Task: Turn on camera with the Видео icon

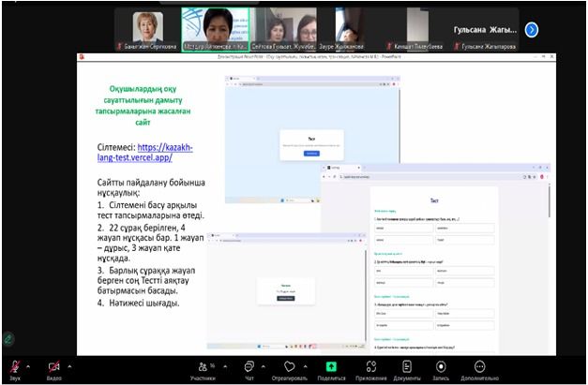Action: point(54,365)
